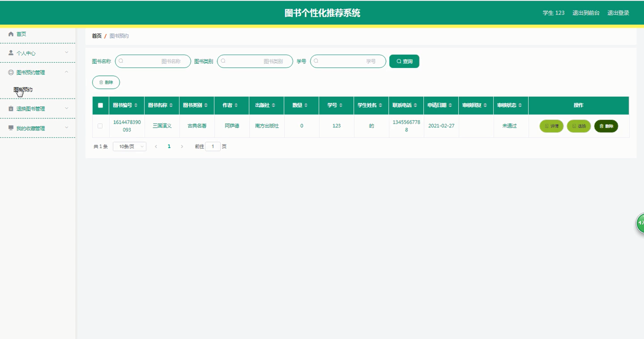Click the 我的收藏管理 monitor icon

coord(11,128)
